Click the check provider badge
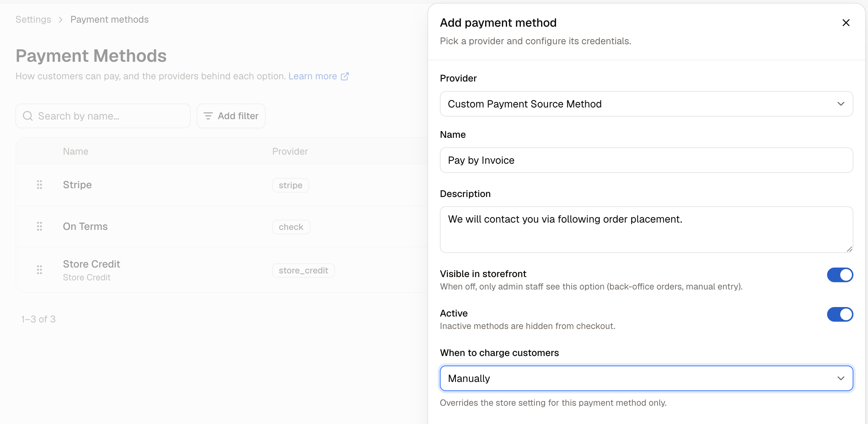Screen dimensions: 868x424 [291, 227]
